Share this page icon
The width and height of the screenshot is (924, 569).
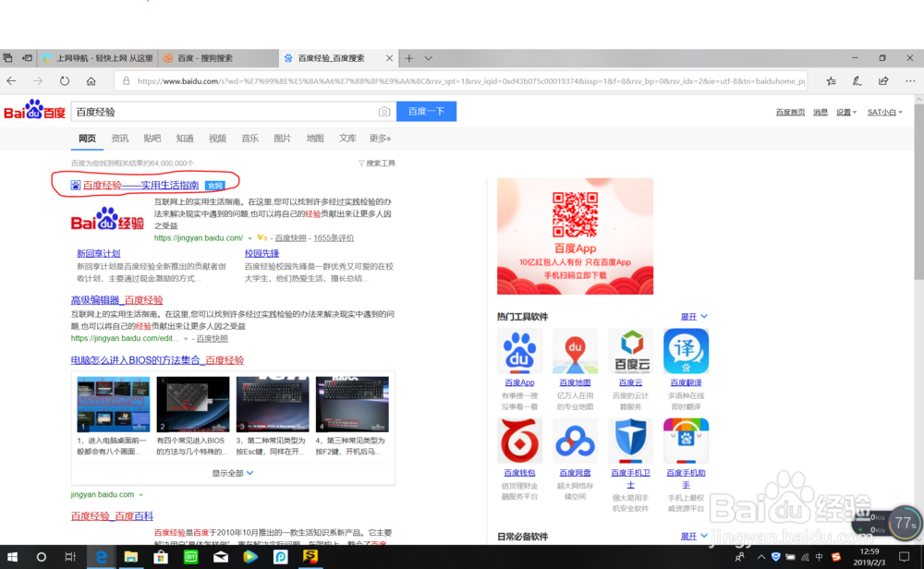882,81
